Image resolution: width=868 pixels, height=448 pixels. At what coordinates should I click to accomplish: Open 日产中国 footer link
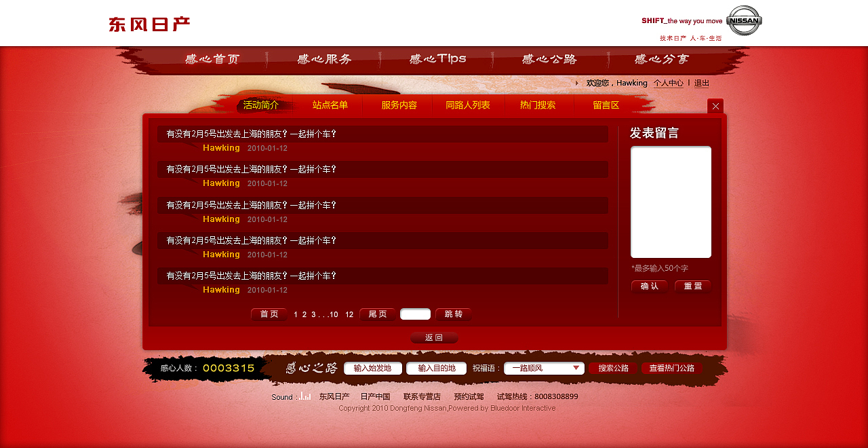[375, 396]
